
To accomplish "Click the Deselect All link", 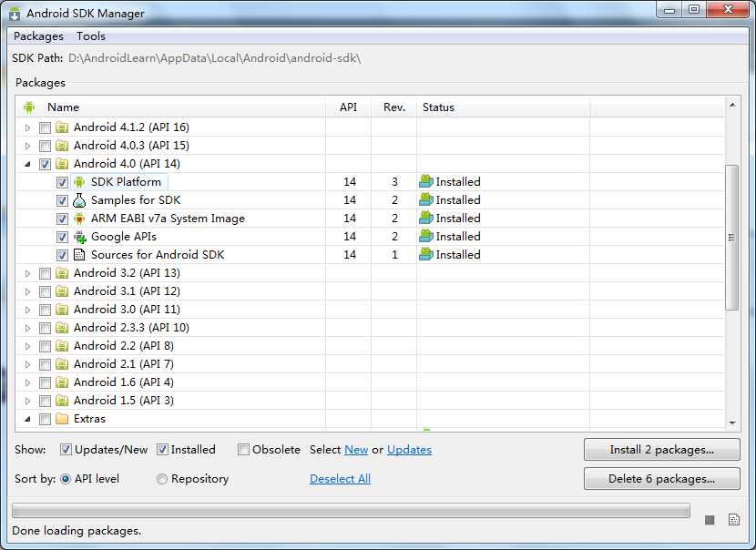I will [x=340, y=479].
